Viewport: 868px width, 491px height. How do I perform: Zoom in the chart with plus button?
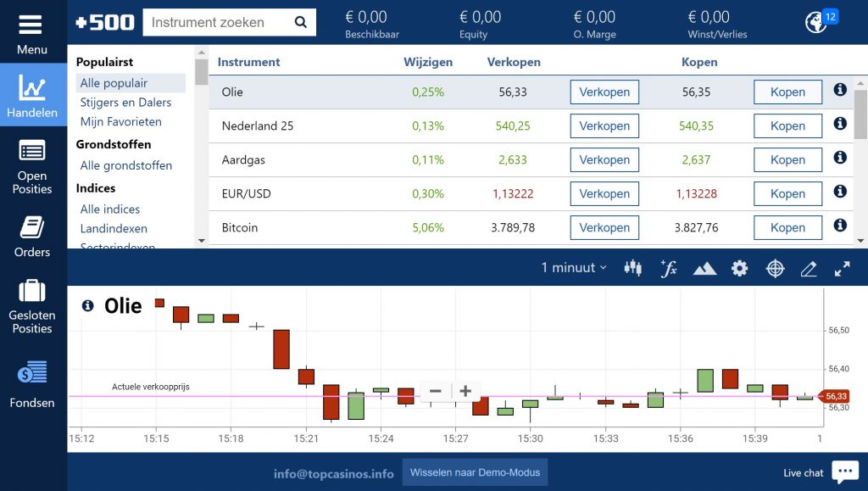(x=465, y=391)
